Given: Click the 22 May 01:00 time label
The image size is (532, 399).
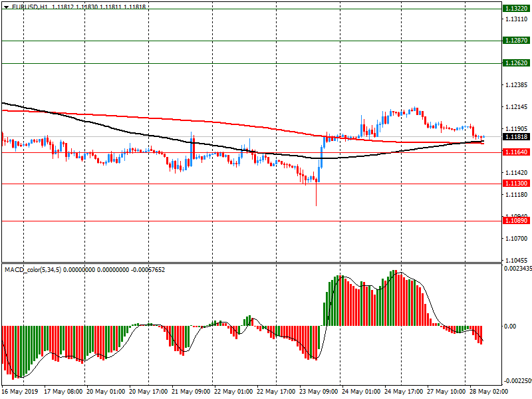Looking at the screenshot, I should (233, 392).
